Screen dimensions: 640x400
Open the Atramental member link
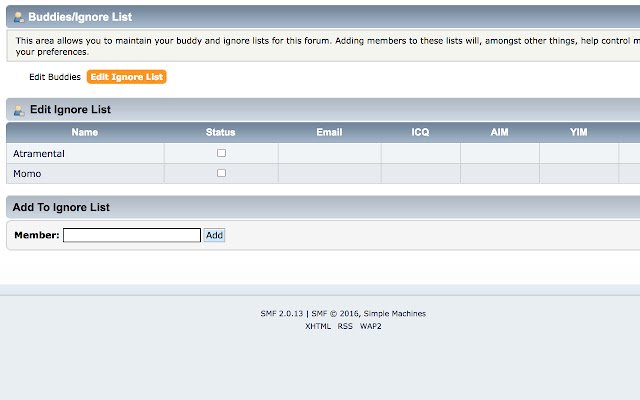[x=39, y=153]
